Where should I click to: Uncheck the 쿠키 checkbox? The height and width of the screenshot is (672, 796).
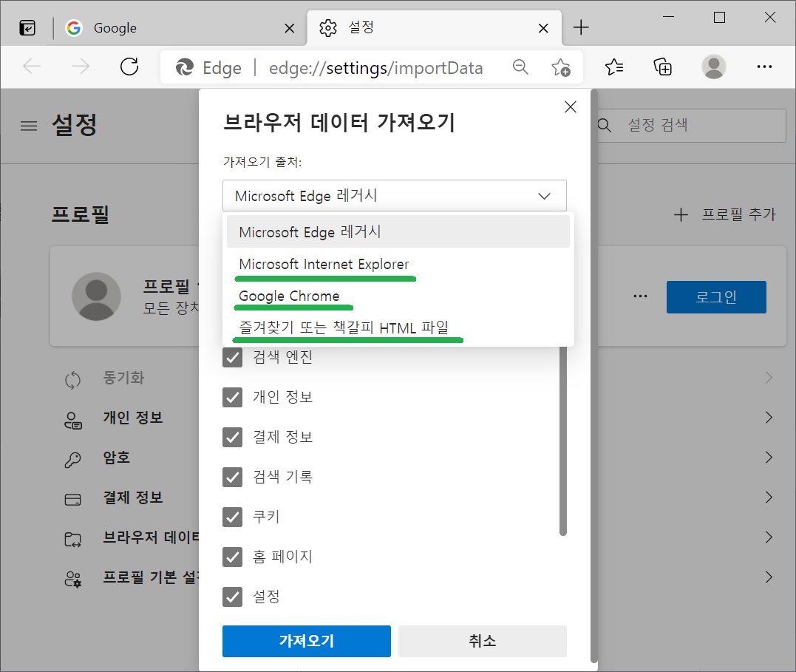(x=233, y=517)
